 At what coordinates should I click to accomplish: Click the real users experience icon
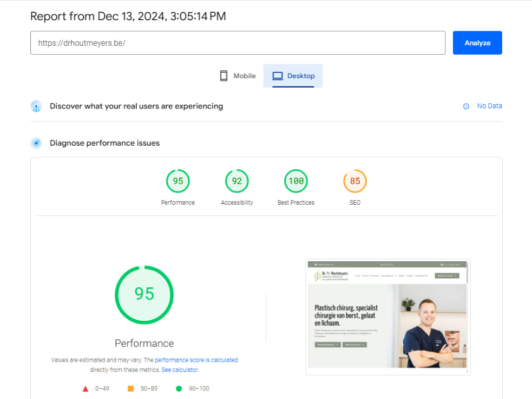click(36, 106)
